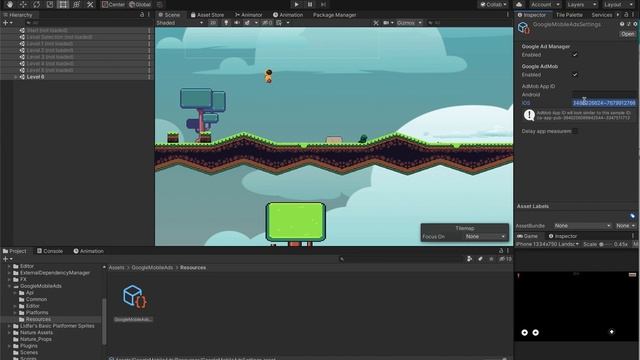The width and height of the screenshot is (640, 360).
Task: Open the AssetBundle None dropdown
Action: 582,225
